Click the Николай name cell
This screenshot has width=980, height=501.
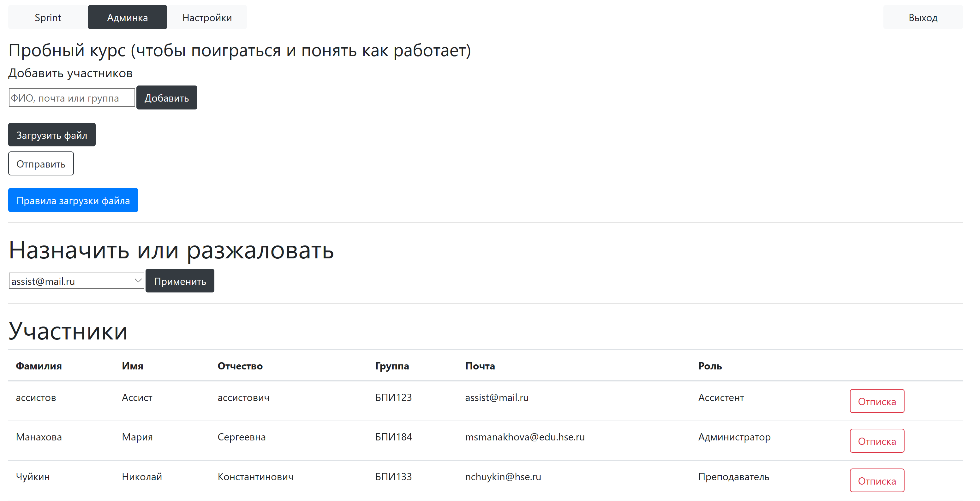click(x=142, y=477)
